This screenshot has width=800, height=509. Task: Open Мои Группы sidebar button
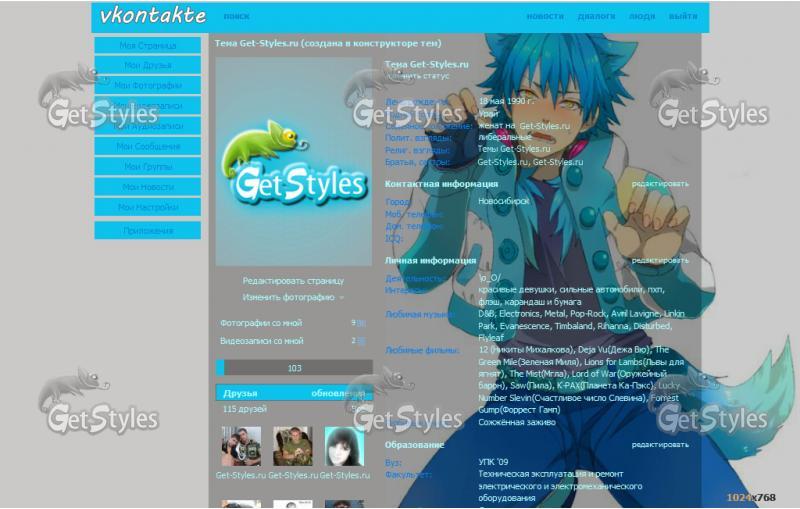click(147, 166)
